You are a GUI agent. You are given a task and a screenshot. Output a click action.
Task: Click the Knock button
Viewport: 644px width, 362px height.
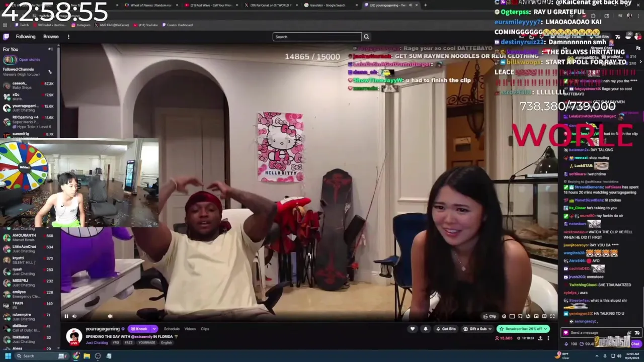pos(139,329)
